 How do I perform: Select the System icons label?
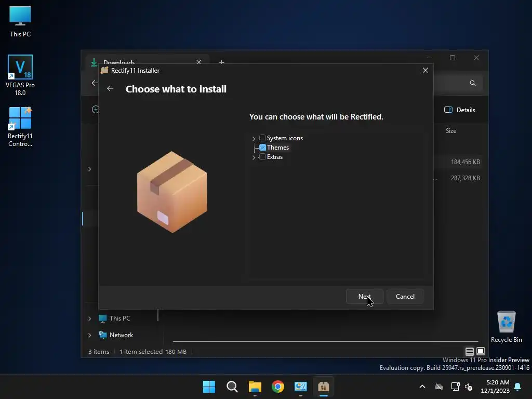pos(285,138)
